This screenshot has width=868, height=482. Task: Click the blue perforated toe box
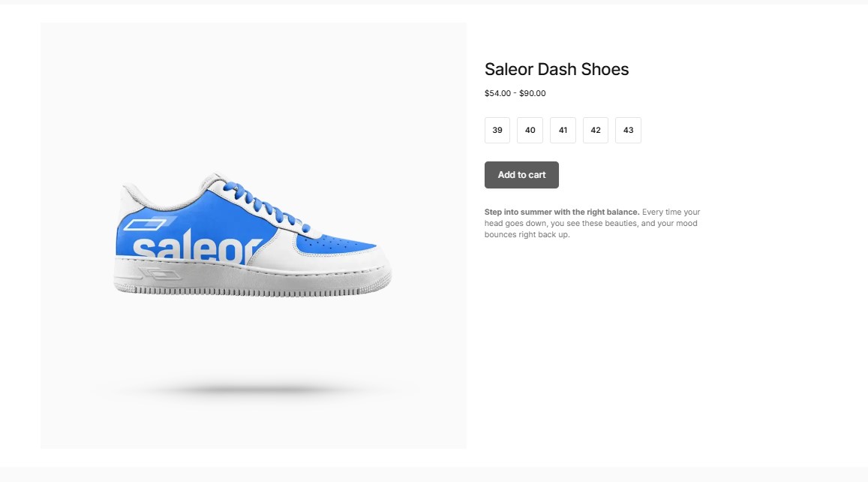pyautogui.click(x=335, y=244)
